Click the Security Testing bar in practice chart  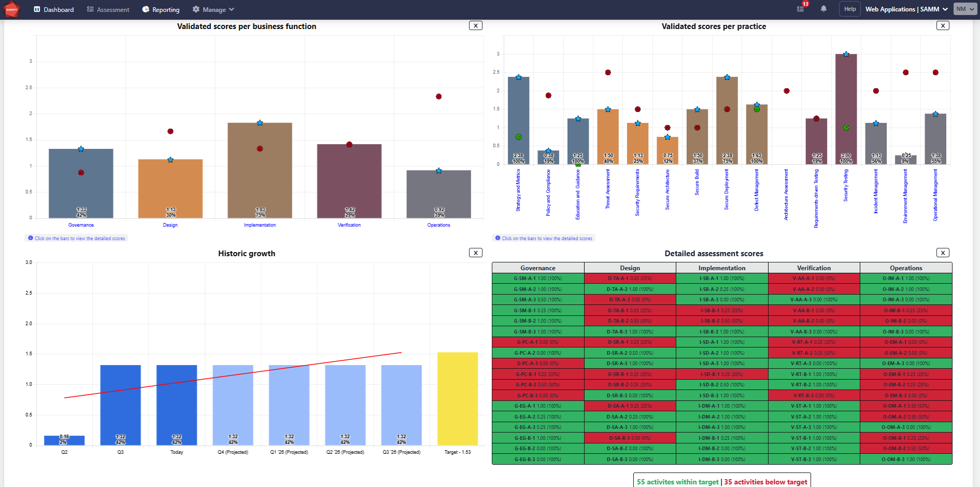pyautogui.click(x=845, y=109)
